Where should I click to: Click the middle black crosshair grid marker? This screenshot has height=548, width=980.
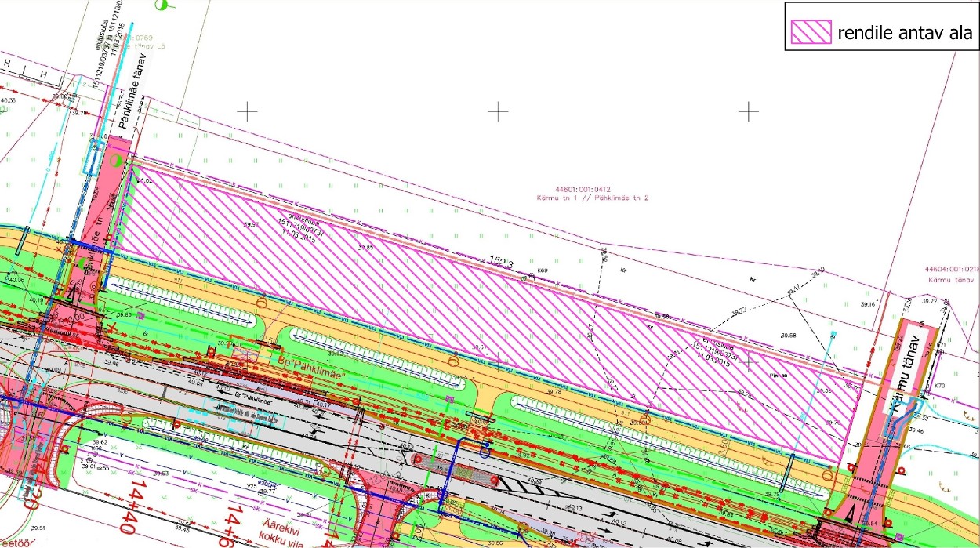498,112
